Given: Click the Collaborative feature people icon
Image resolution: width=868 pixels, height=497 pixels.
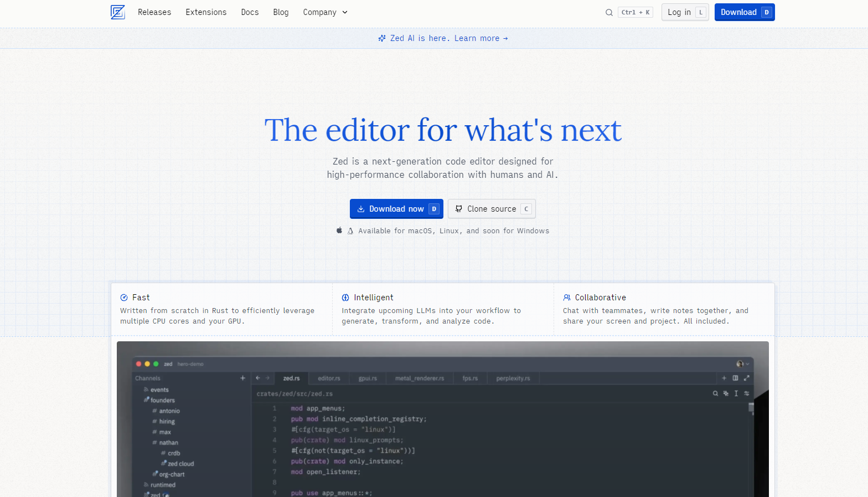Looking at the screenshot, I should pos(567,298).
